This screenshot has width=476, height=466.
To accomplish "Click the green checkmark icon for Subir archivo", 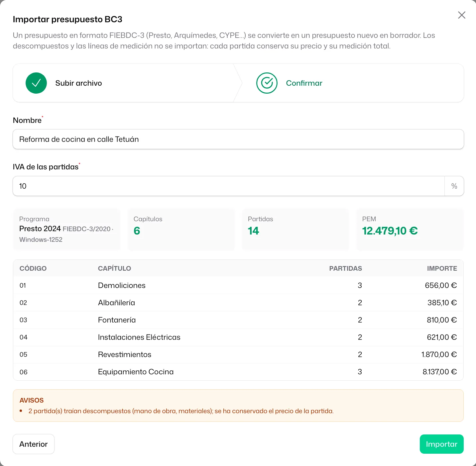I will [x=36, y=83].
